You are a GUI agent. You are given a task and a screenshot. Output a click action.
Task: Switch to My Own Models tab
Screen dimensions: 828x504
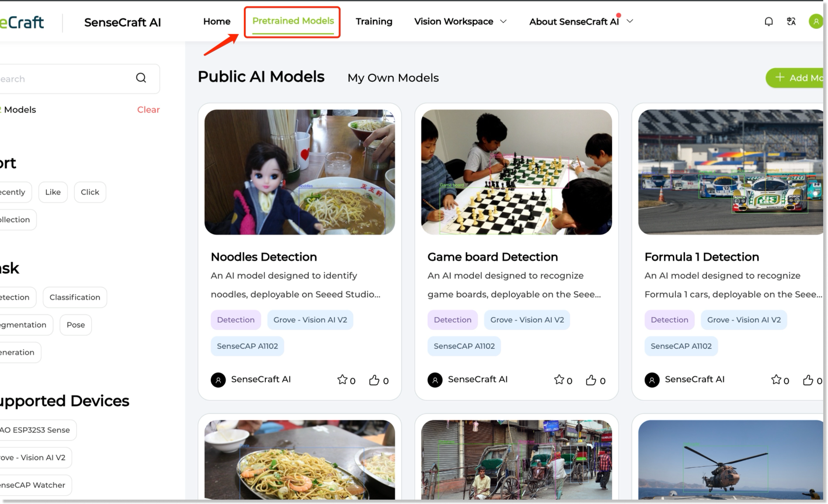[x=393, y=78]
